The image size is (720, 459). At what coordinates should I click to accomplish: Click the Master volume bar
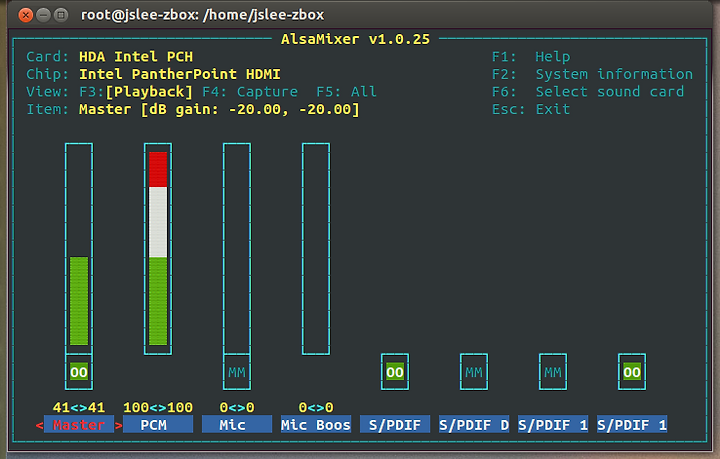coord(79,249)
